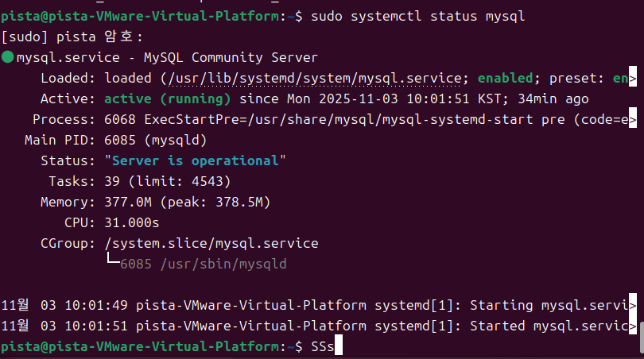Image resolution: width=644 pixels, height=359 pixels.
Task: Click 'Starting mysql.servi' log text
Action: click(549, 305)
